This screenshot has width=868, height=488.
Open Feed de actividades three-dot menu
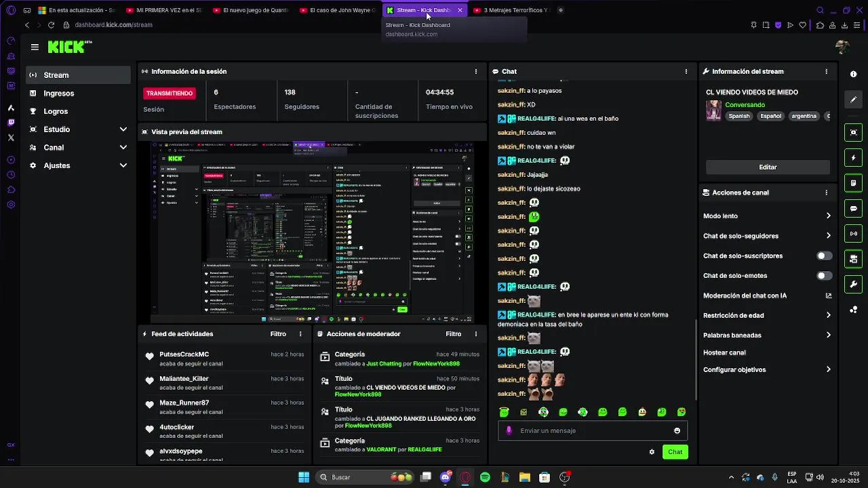click(300, 334)
